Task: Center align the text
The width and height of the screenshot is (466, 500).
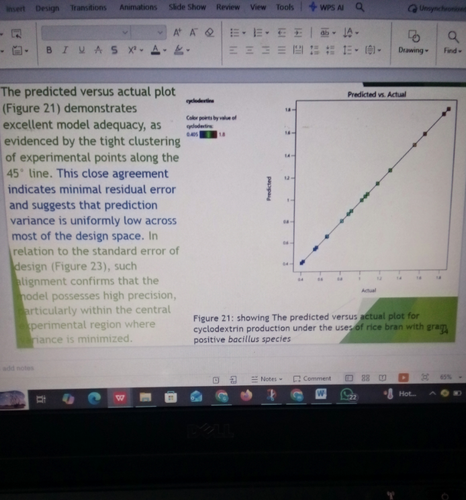Action: pyautogui.click(x=249, y=50)
